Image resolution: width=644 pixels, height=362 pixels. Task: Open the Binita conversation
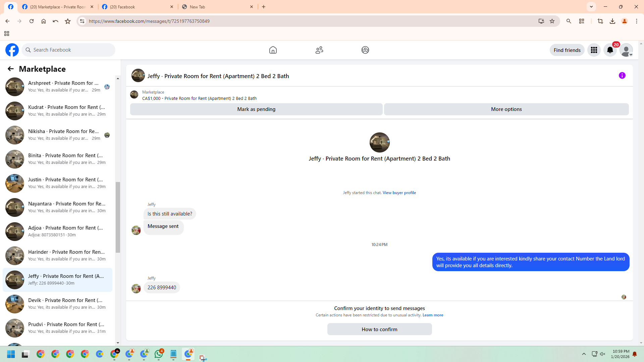tap(57, 159)
